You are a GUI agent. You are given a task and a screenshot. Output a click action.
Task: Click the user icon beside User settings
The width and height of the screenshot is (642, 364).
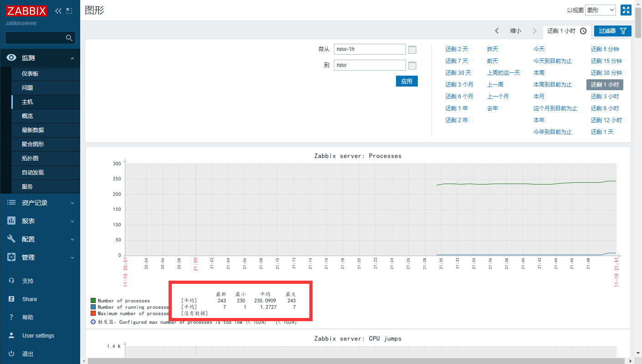(x=11, y=336)
